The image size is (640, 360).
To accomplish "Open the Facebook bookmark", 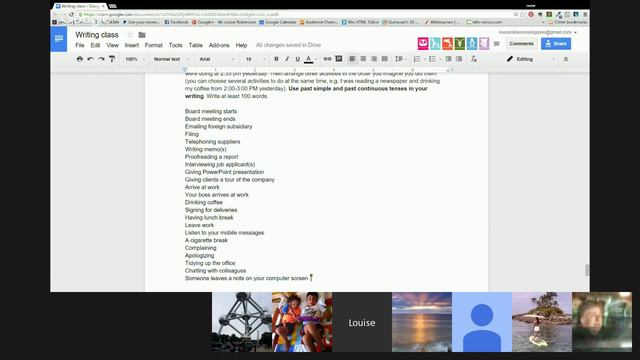I will [176, 22].
